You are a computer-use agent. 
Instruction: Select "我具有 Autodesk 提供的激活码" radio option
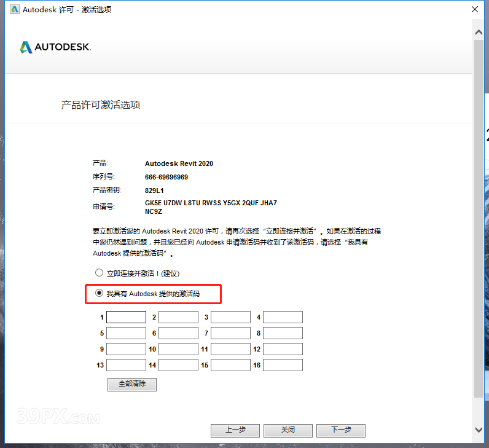(99, 293)
